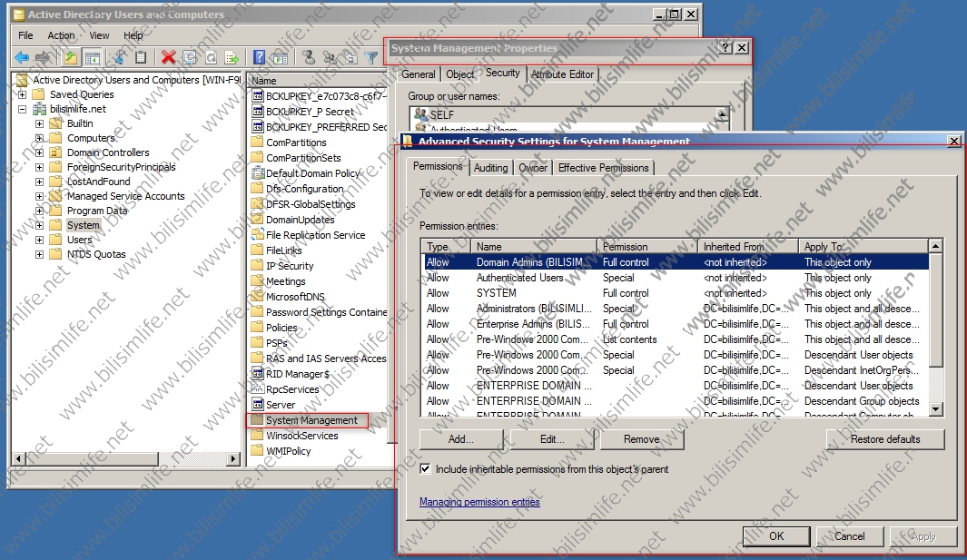967x560 pixels.
Task: Click the Add... button
Action: pyautogui.click(x=461, y=439)
